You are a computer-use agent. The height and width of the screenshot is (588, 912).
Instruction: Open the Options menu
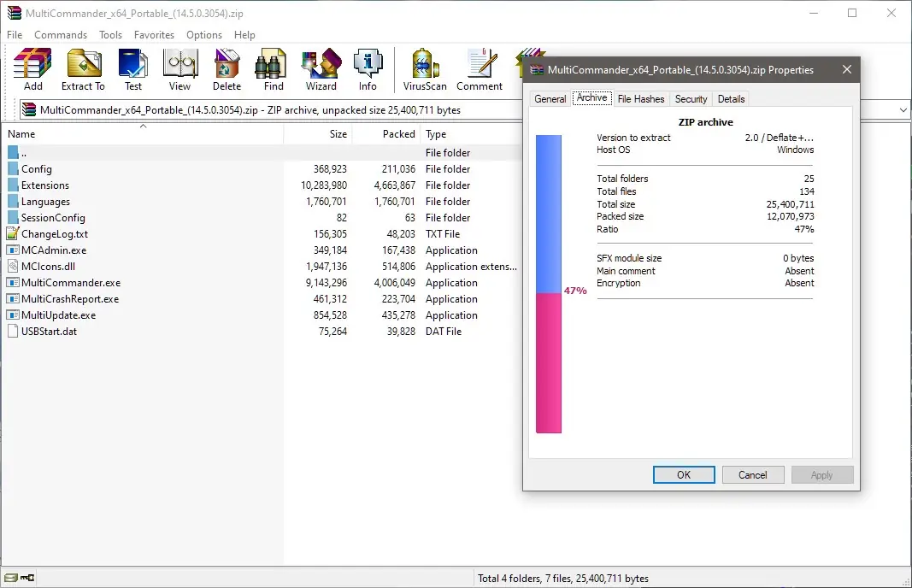pos(204,35)
